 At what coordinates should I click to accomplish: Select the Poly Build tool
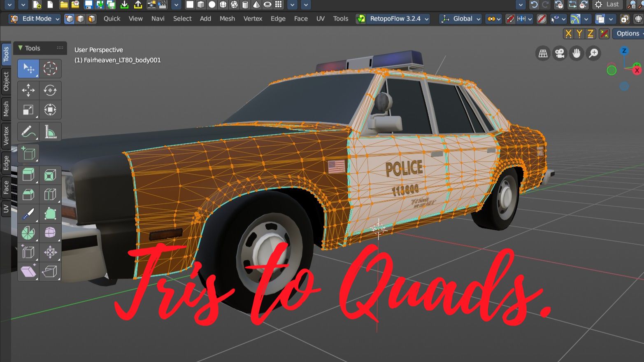tap(50, 214)
